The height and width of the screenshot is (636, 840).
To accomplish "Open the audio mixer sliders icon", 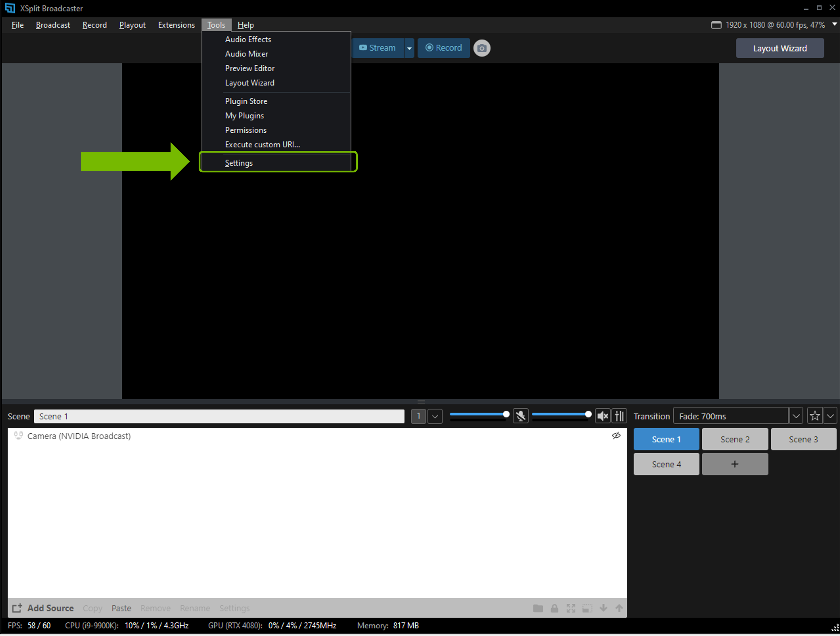I will [x=619, y=416].
